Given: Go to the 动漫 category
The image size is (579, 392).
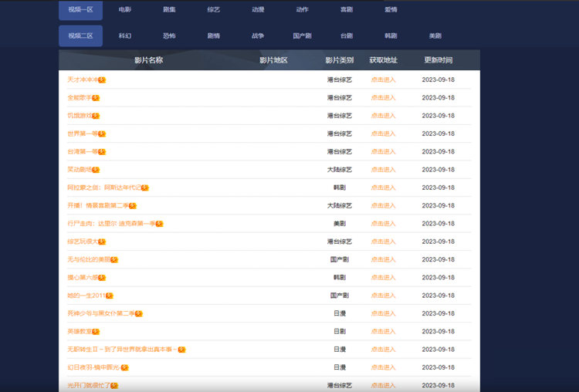Looking at the screenshot, I should coord(258,9).
